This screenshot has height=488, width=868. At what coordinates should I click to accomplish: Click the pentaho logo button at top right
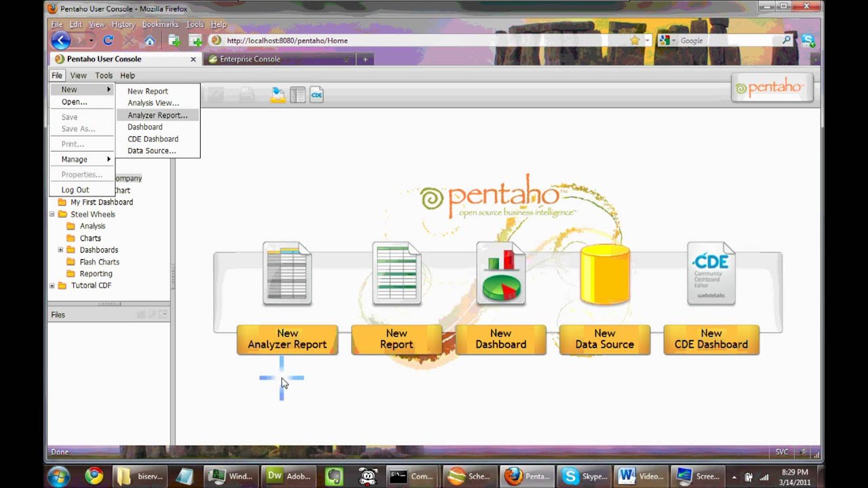pos(772,87)
